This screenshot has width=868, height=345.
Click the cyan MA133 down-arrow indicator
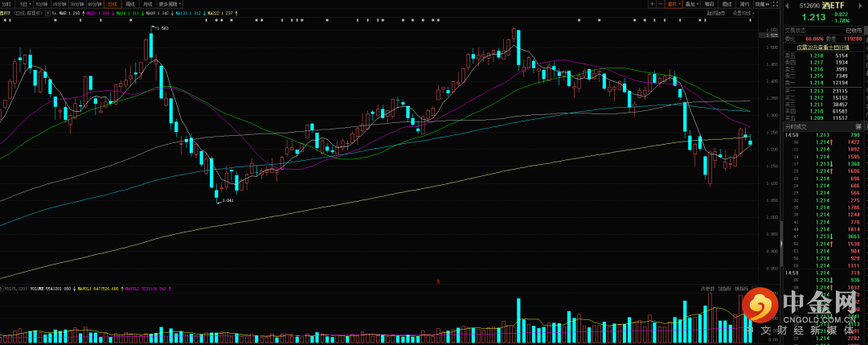click(205, 14)
